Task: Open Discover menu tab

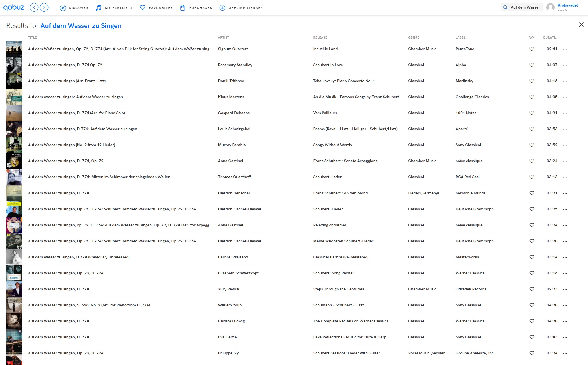Action: point(75,7)
